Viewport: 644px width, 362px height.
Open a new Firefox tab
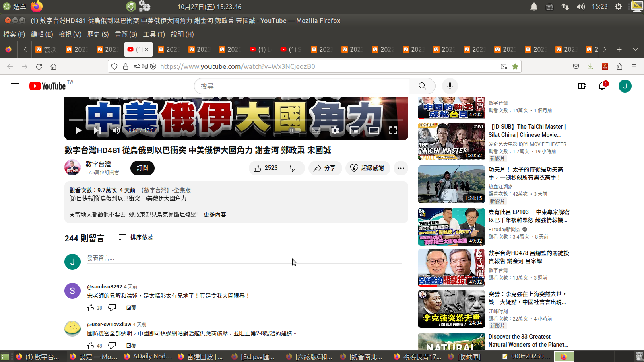point(619,49)
